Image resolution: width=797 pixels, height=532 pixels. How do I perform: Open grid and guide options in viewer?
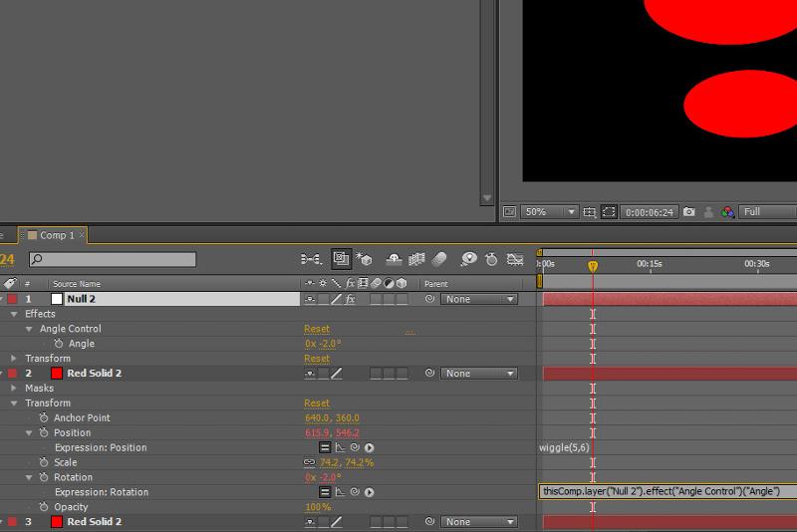pos(590,212)
